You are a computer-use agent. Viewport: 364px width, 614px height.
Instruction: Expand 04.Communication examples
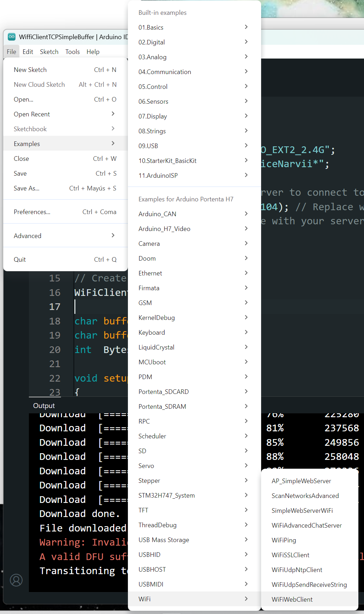point(194,72)
